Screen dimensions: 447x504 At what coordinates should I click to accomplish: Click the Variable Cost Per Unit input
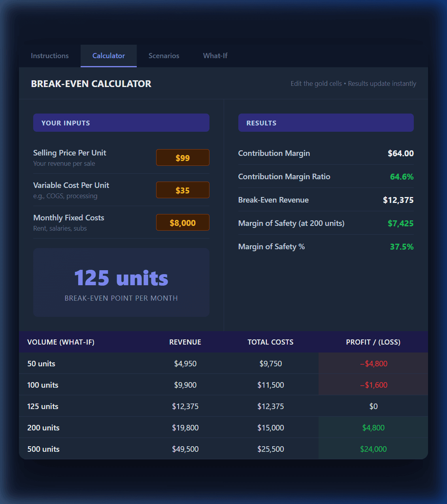click(183, 190)
